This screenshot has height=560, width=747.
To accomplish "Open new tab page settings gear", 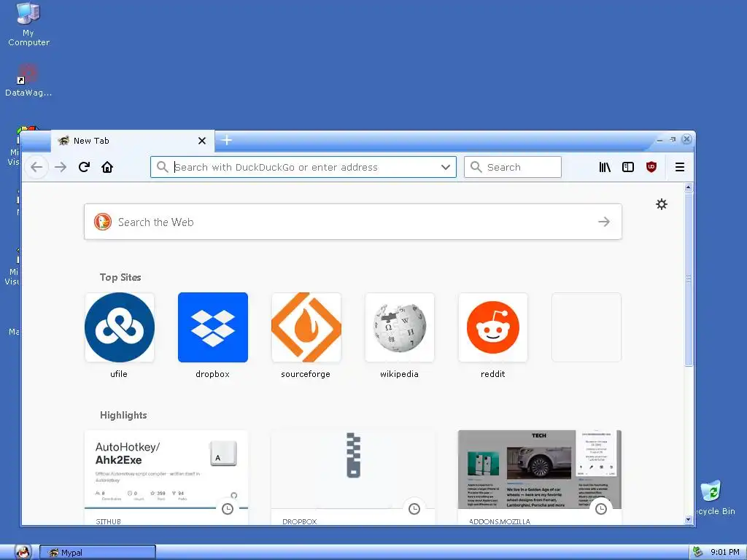I will (x=661, y=204).
